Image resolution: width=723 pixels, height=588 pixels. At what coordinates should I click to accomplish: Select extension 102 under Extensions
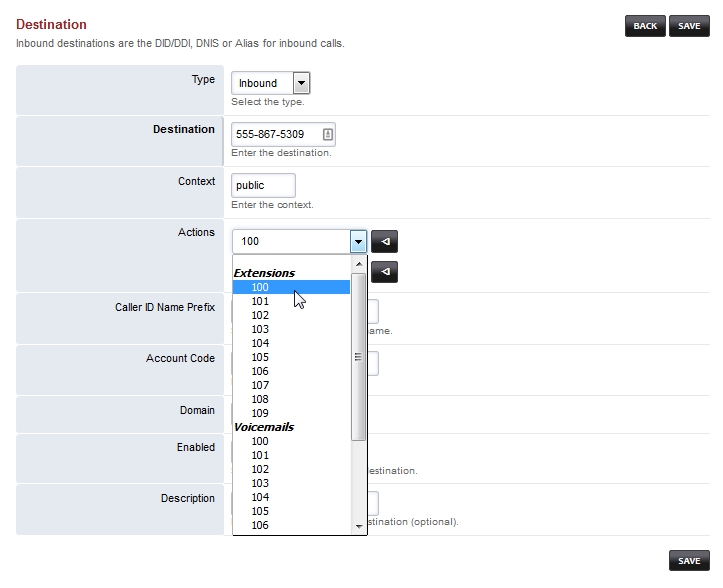(x=260, y=315)
